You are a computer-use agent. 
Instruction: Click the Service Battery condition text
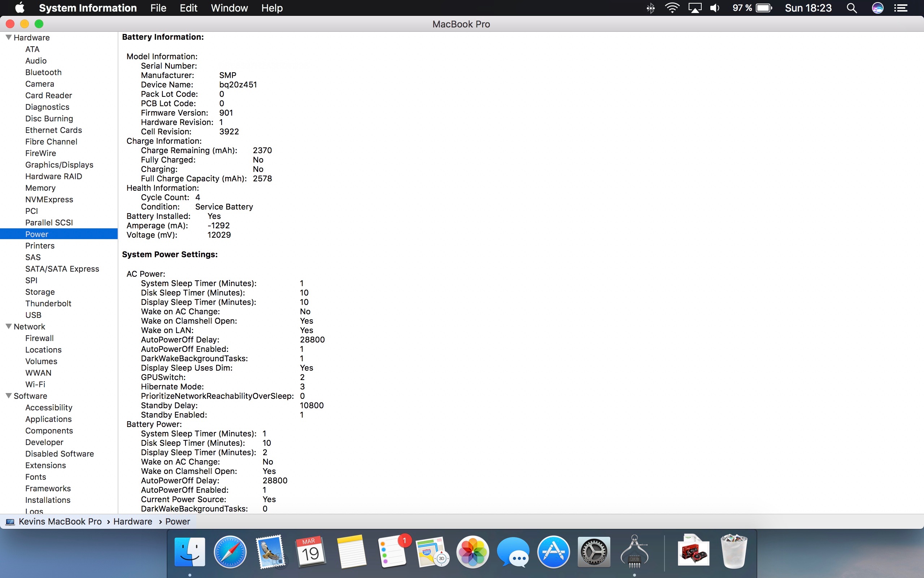(x=224, y=206)
